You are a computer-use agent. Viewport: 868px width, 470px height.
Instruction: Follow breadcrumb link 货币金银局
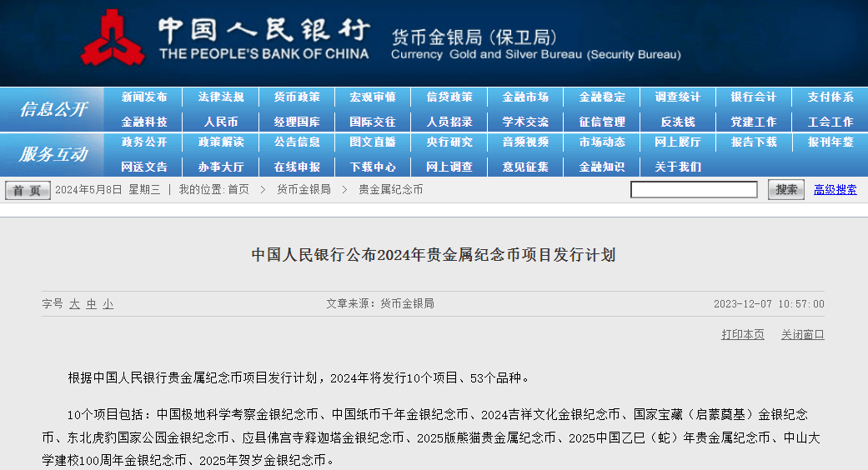coord(304,190)
